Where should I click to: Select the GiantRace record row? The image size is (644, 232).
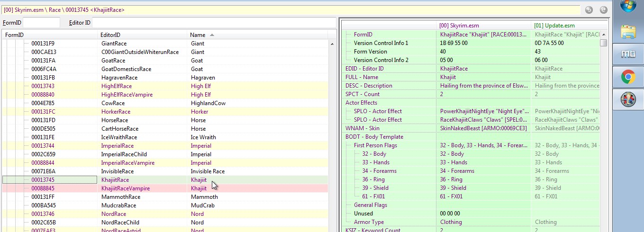(165, 44)
